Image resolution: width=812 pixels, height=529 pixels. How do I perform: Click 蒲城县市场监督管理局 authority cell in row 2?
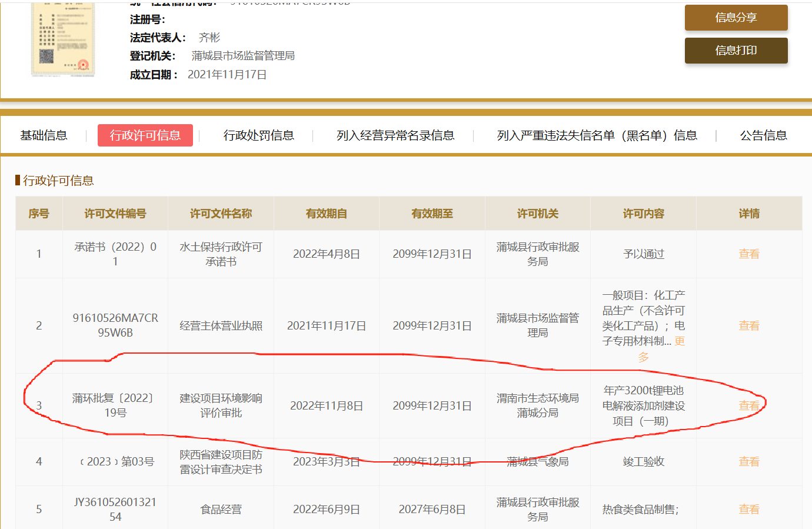[538, 325]
